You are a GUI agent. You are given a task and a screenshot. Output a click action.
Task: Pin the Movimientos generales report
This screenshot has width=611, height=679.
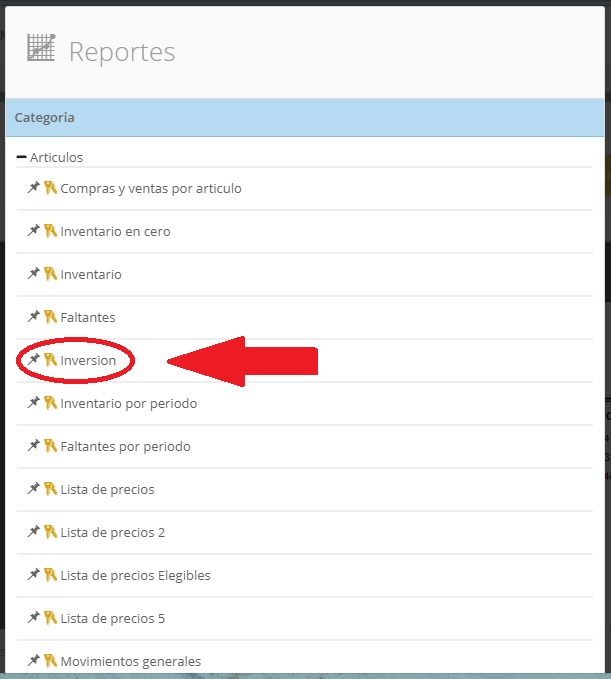pos(33,660)
